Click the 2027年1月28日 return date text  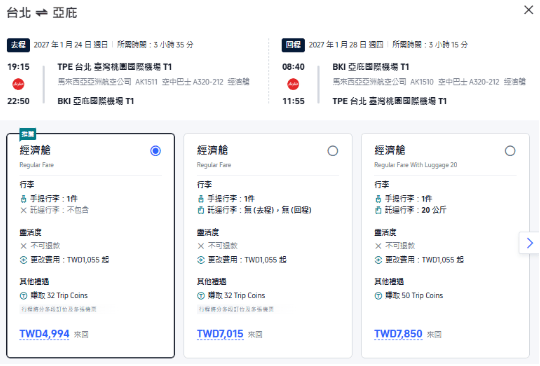(x=346, y=45)
